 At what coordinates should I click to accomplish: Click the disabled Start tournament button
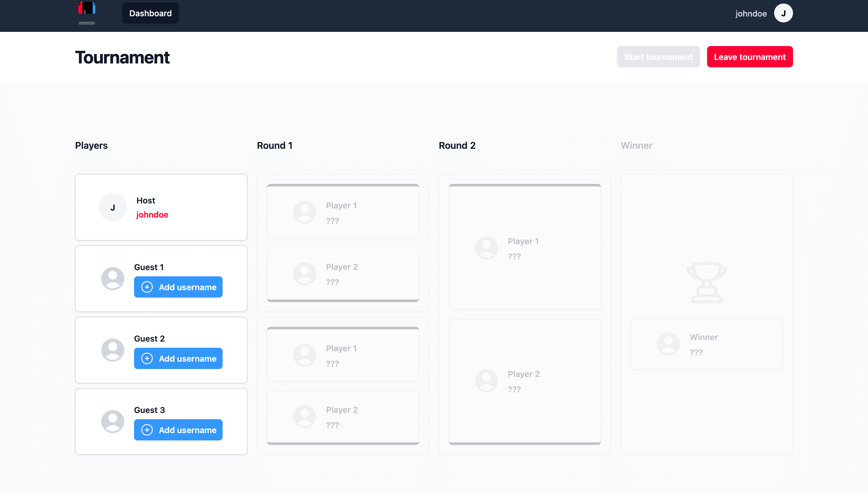pyautogui.click(x=658, y=57)
